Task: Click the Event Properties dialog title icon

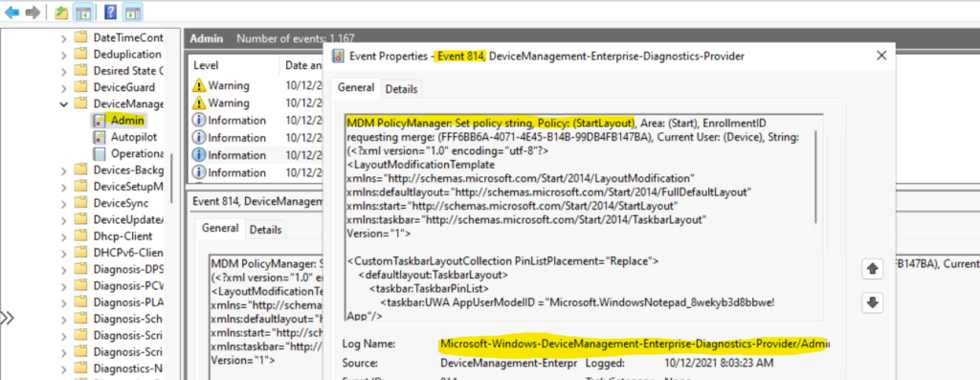Action: [x=338, y=56]
